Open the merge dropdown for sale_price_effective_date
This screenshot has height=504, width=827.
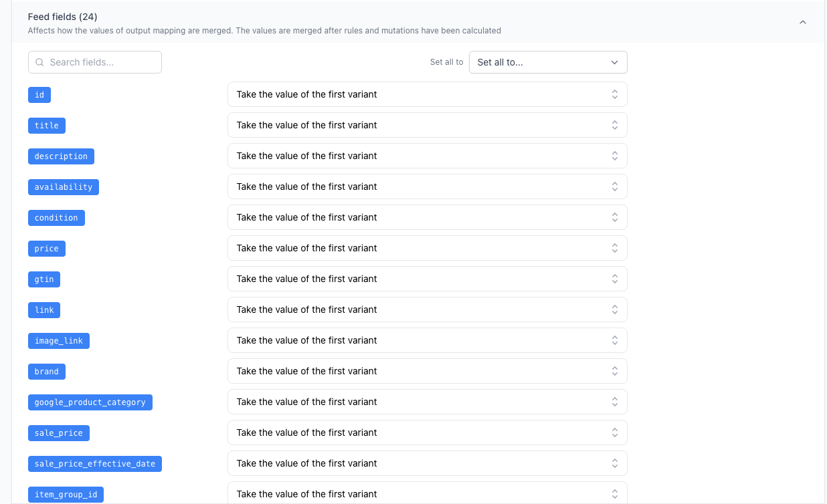pos(427,463)
